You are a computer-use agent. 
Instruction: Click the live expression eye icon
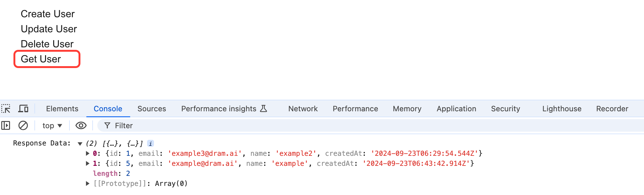tap(81, 126)
